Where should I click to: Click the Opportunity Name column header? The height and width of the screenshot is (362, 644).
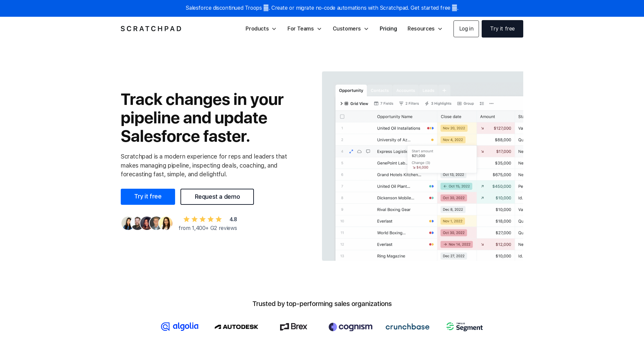coord(395,117)
